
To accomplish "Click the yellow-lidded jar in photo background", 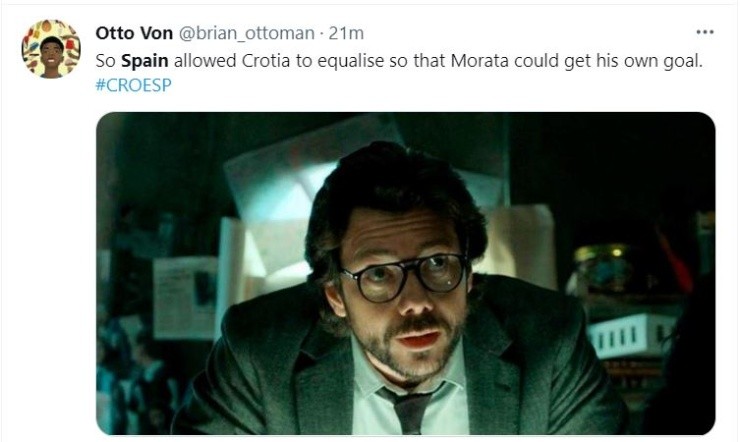I will tap(599, 268).
